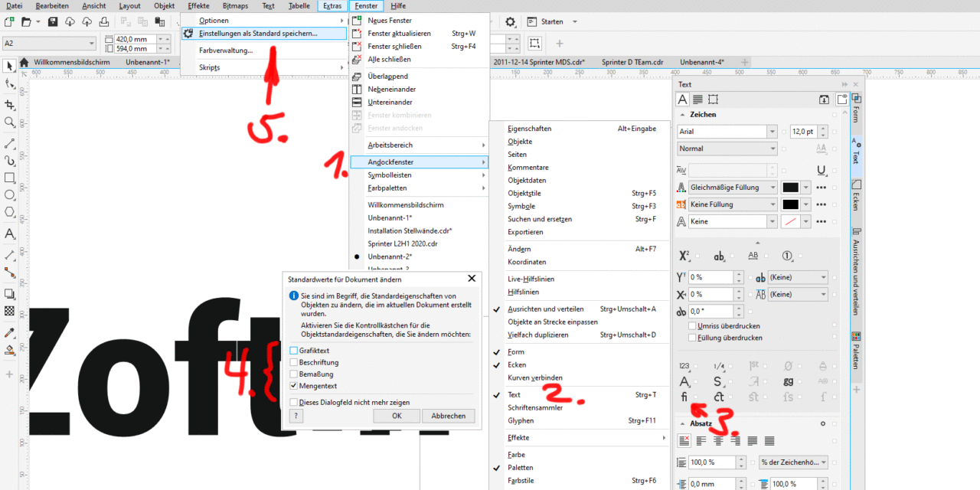Open the A2 page size dropdown
The width and height of the screenshot is (980, 490).
coord(92,44)
